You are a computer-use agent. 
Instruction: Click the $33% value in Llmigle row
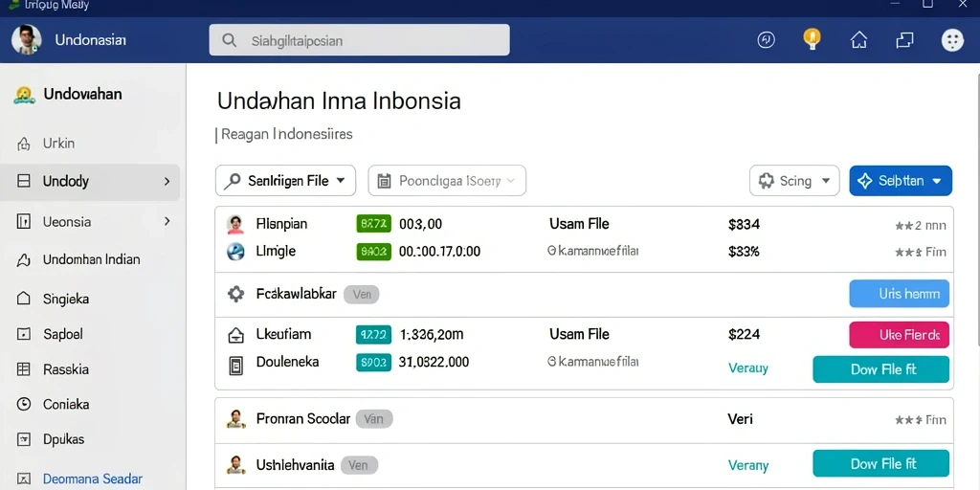click(744, 252)
